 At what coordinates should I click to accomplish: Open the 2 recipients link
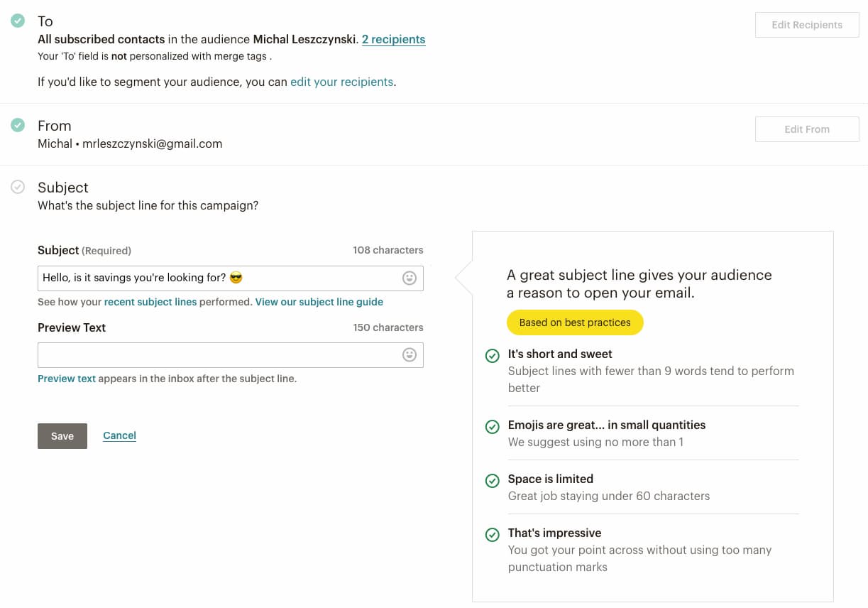point(394,39)
